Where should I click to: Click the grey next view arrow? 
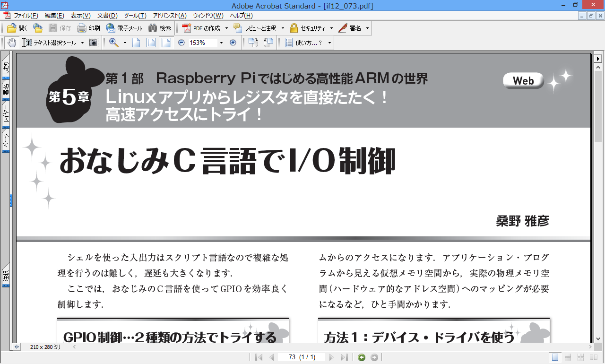tap(374, 357)
